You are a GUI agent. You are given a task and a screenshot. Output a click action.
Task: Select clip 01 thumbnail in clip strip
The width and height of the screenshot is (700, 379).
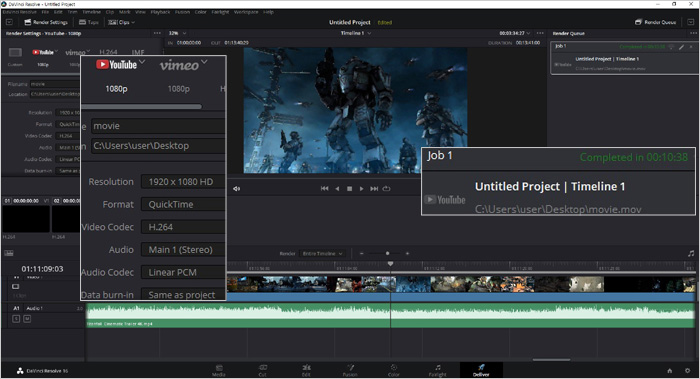26,219
